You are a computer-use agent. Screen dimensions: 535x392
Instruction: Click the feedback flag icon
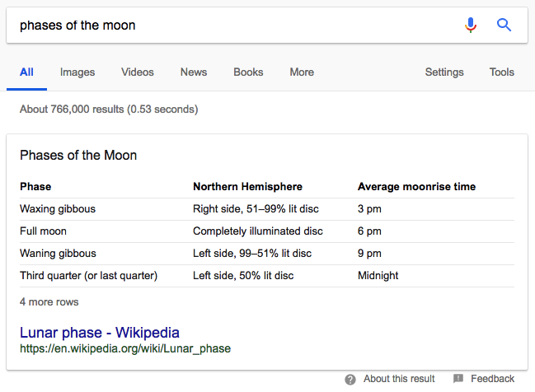(458, 378)
